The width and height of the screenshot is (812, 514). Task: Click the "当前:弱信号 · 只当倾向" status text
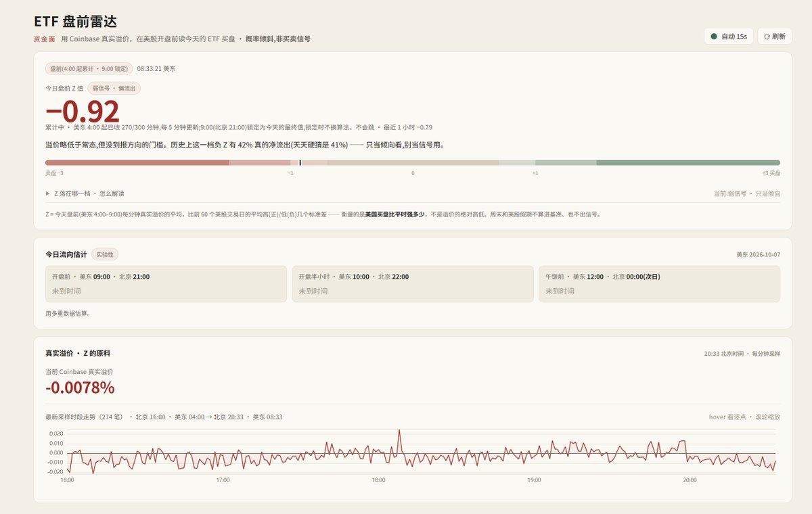click(x=747, y=193)
